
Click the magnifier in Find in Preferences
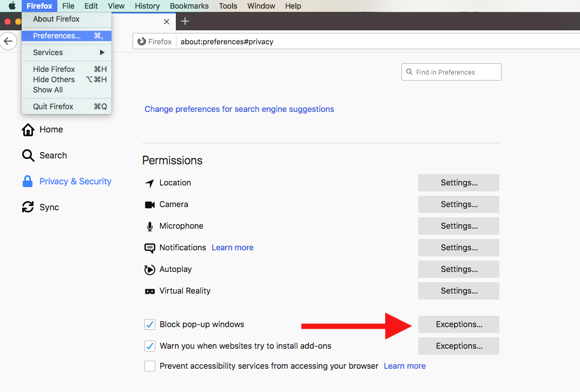(x=409, y=72)
